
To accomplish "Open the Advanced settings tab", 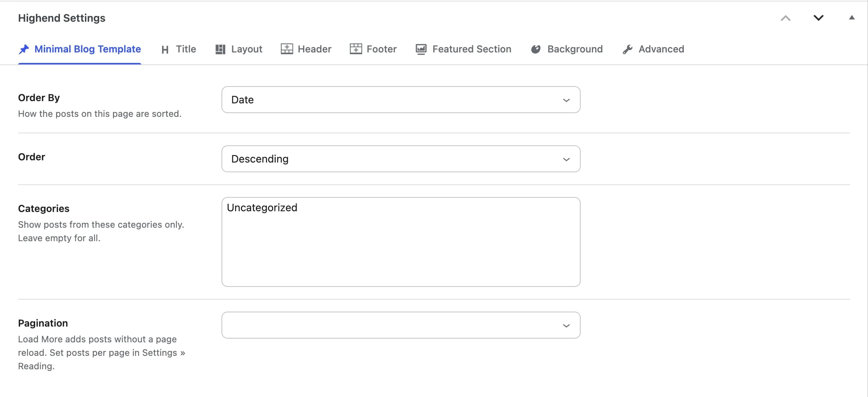I will tap(654, 49).
